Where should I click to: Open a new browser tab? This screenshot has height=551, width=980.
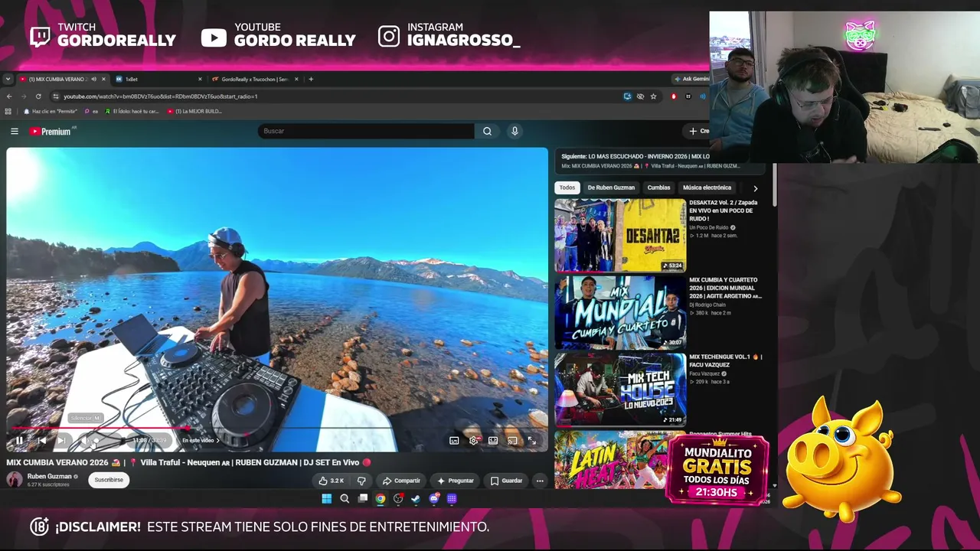point(311,79)
